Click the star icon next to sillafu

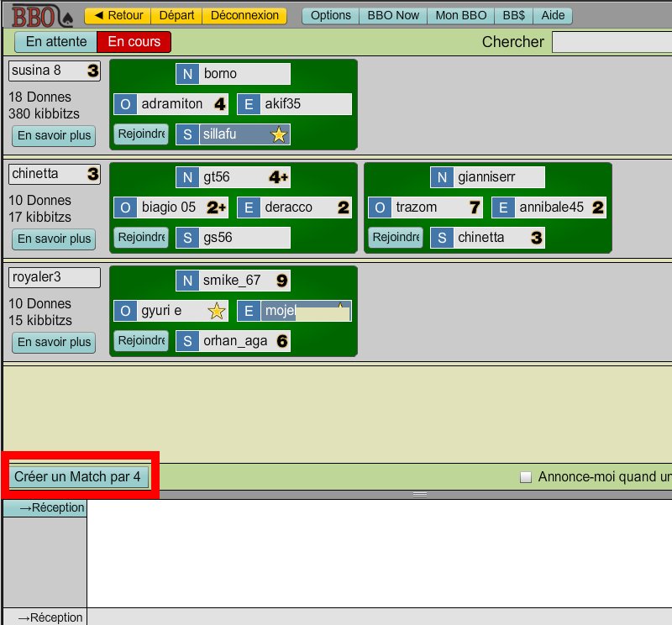279,134
